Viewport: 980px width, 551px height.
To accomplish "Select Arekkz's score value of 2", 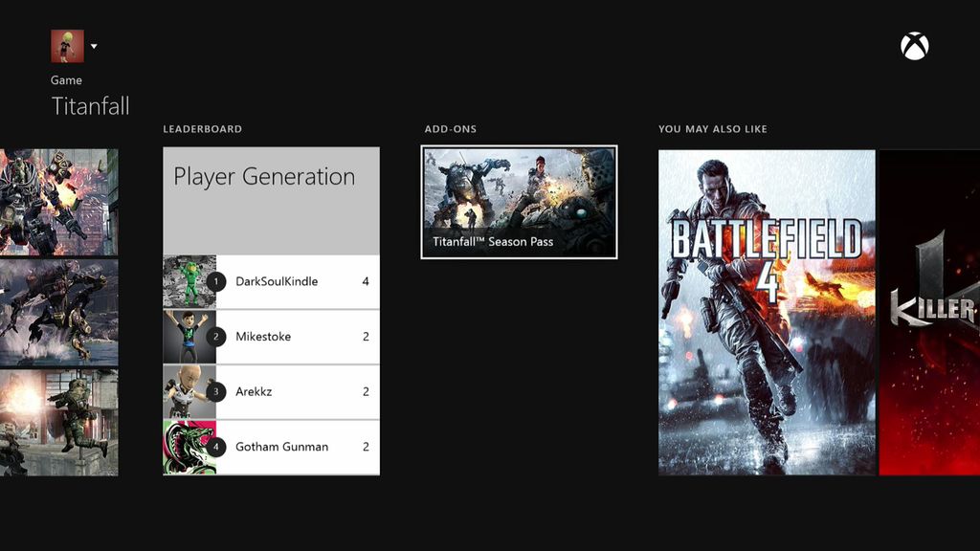I will tap(365, 391).
